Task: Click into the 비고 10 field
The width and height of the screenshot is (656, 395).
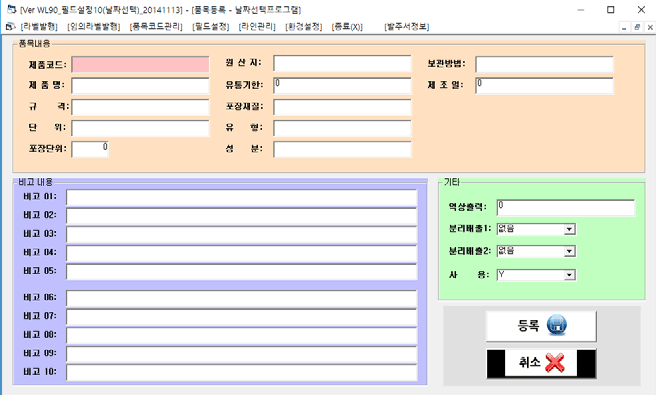Action: coord(242,373)
